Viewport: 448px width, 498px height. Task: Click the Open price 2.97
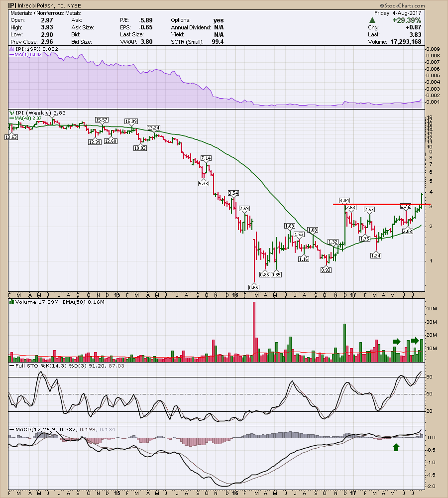point(47,20)
